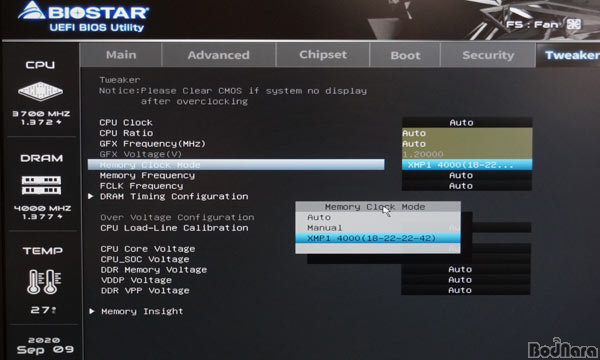Select the CPU Load-Line Calibration setting
Screen dimensions: 600x360
[x=174, y=228]
